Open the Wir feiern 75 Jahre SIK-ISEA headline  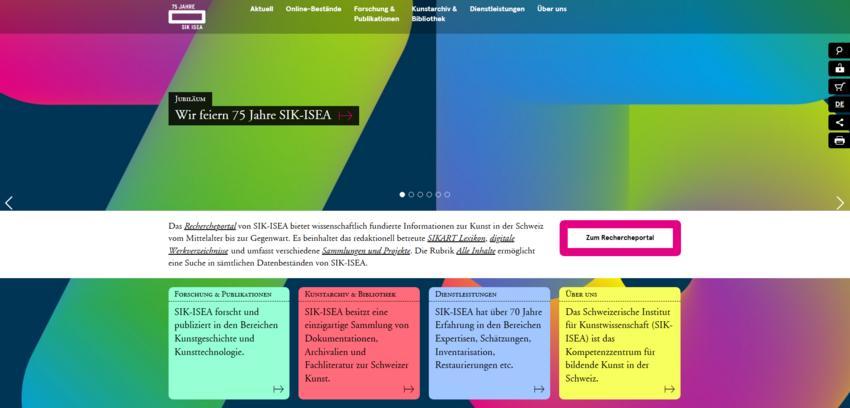pyautogui.click(x=253, y=115)
